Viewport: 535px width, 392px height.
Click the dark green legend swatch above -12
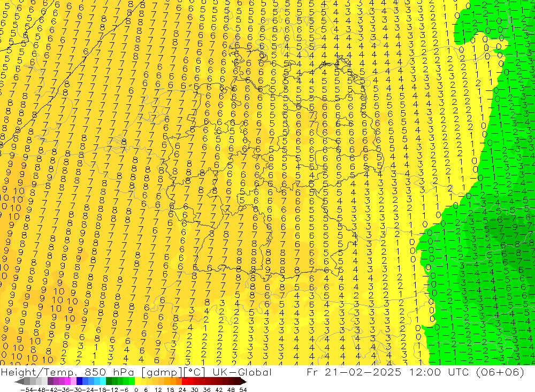tap(109, 381)
